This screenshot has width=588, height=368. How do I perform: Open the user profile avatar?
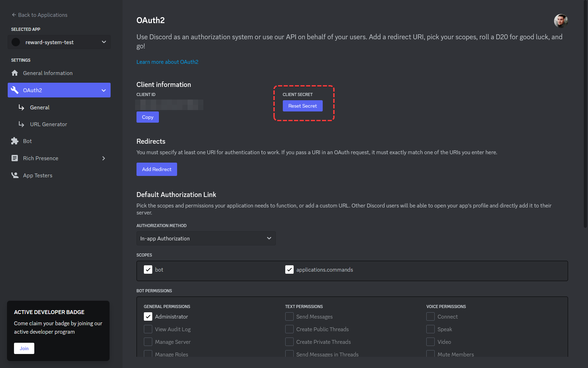click(x=561, y=21)
